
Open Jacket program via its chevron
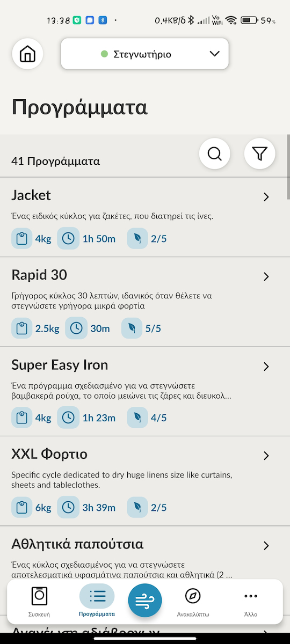coord(266,197)
